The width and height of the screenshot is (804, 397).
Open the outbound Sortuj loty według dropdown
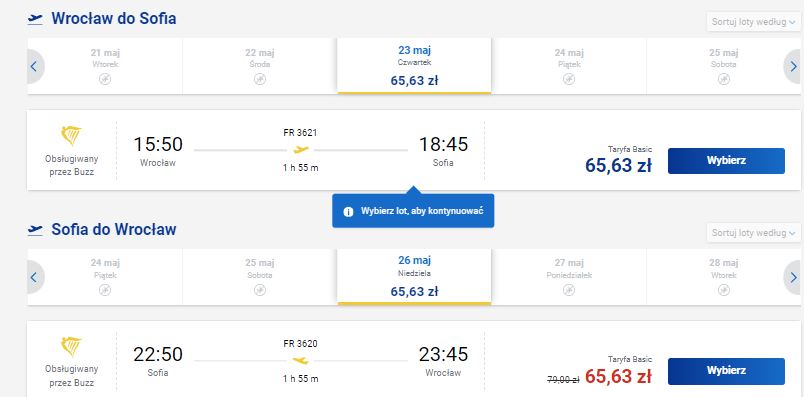tap(754, 22)
